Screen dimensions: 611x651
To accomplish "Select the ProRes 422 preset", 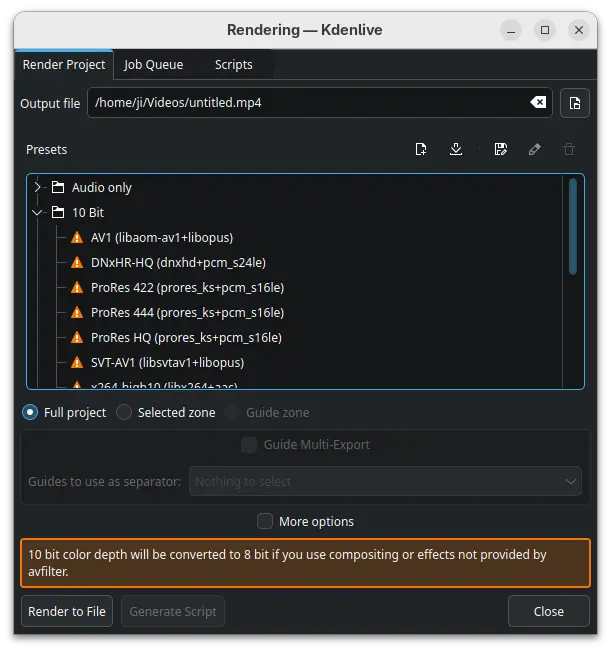I will point(187,288).
